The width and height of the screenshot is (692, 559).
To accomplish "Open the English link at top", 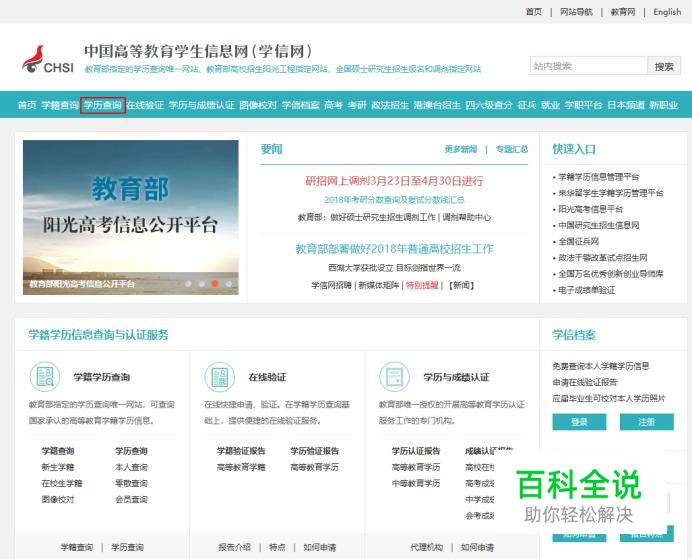I will coord(667,12).
